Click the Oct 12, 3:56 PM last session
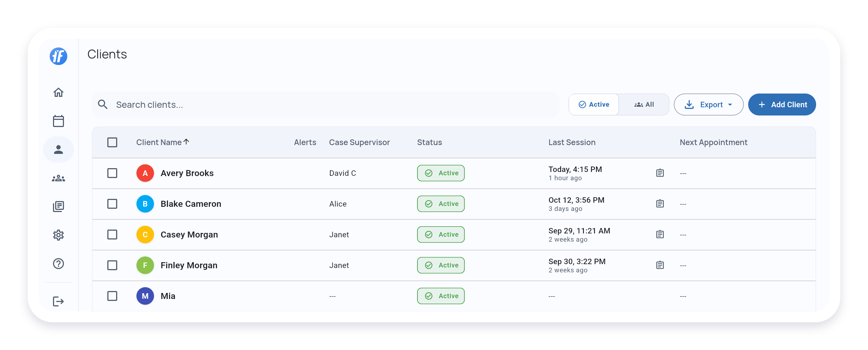 pos(576,200)
